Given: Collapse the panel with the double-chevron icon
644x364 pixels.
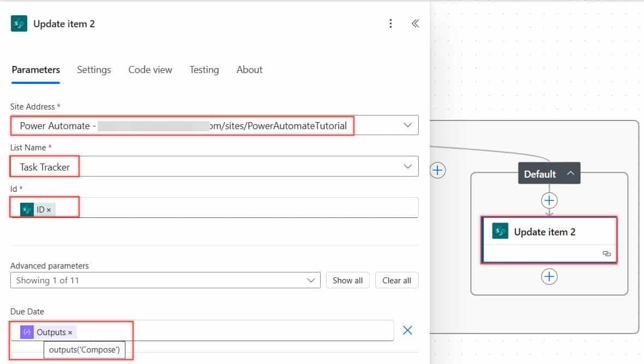Looking at the screenshot, I should click(415, 23).
